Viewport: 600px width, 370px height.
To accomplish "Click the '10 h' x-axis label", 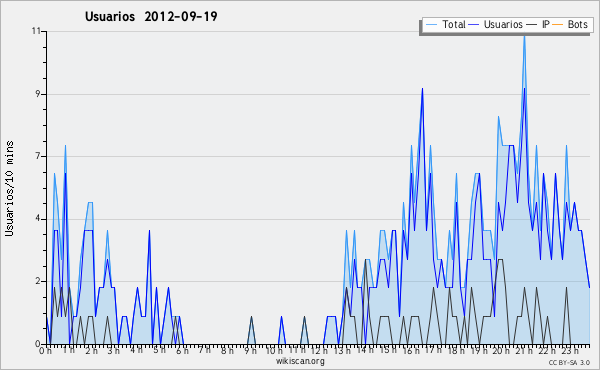I will [274, 351].
